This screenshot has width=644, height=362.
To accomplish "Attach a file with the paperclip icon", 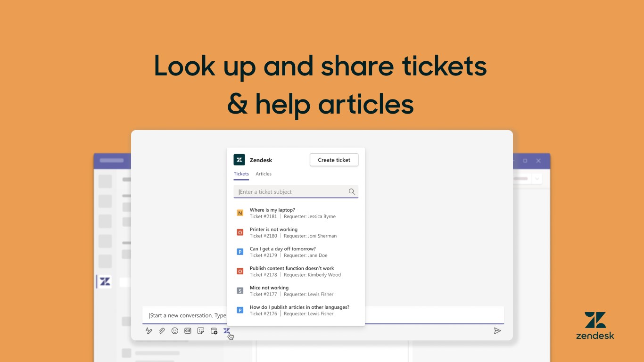I will click(x=162, y=331).
